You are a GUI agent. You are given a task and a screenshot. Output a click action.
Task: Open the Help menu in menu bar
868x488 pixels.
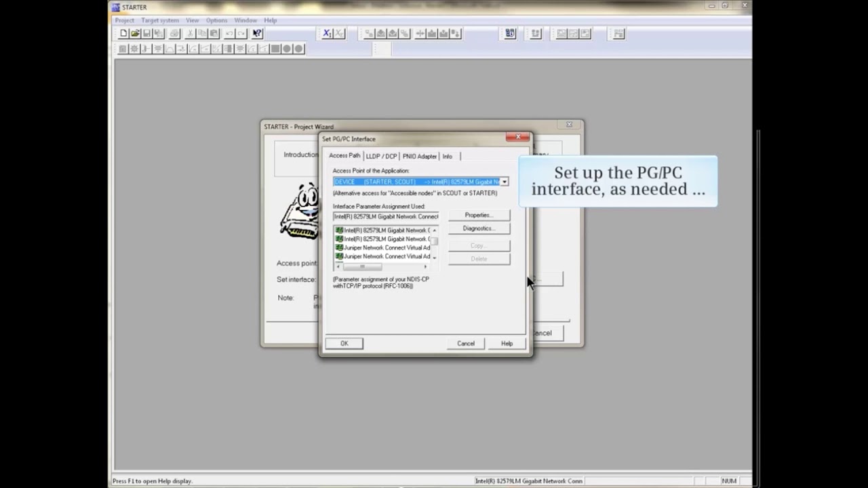(x=271, y=20)
